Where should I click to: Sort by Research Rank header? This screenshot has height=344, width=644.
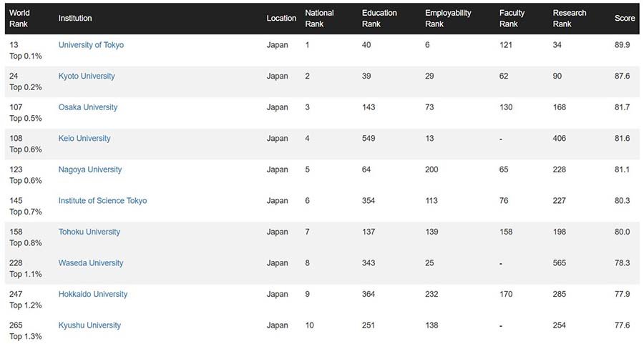pyautogui.click(x=570, y=19)
